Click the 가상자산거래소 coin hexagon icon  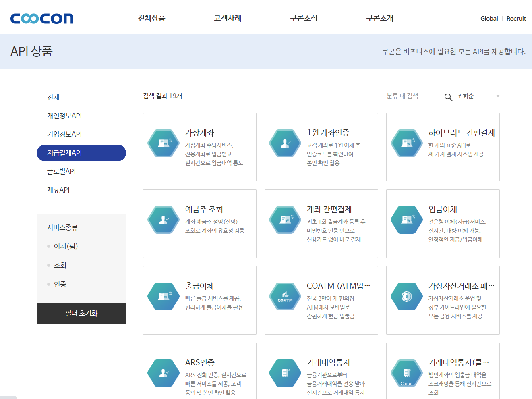[407, 296]
